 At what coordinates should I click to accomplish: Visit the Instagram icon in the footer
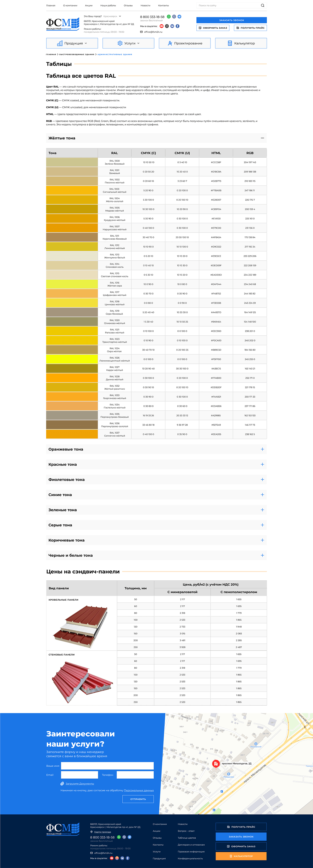click(117, 858)
